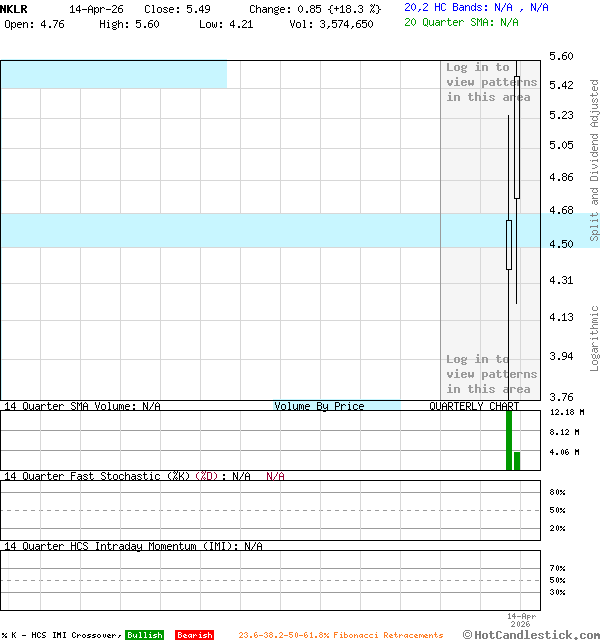
Task: Click the shorter green volume bar
Action: [x=517, y=460]
